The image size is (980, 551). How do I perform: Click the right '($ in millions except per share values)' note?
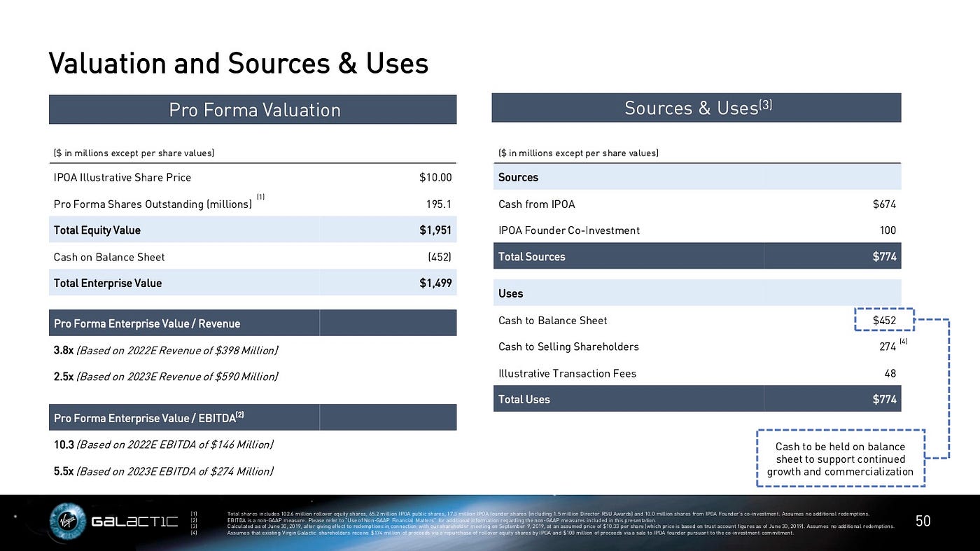(578, 153)
